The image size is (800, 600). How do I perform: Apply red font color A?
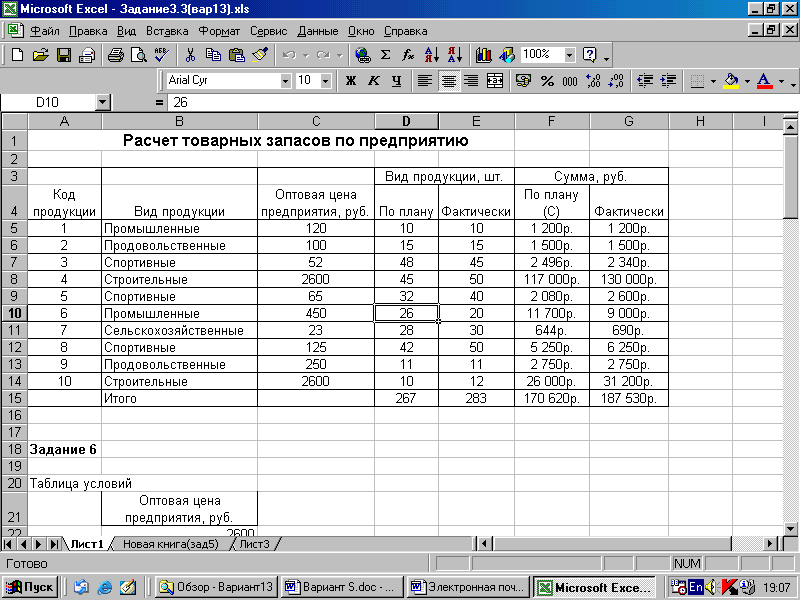(x=764, y=81)
